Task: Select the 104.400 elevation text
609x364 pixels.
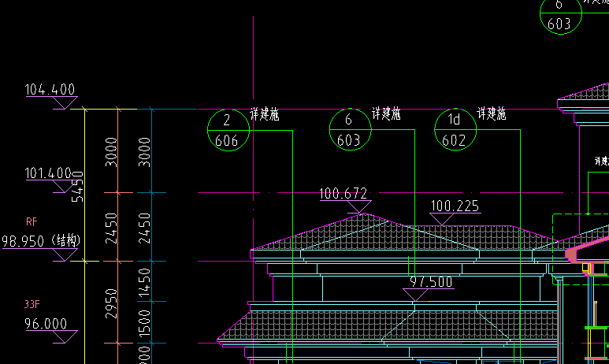Action: pyautogui.click(x=50, y=90)
